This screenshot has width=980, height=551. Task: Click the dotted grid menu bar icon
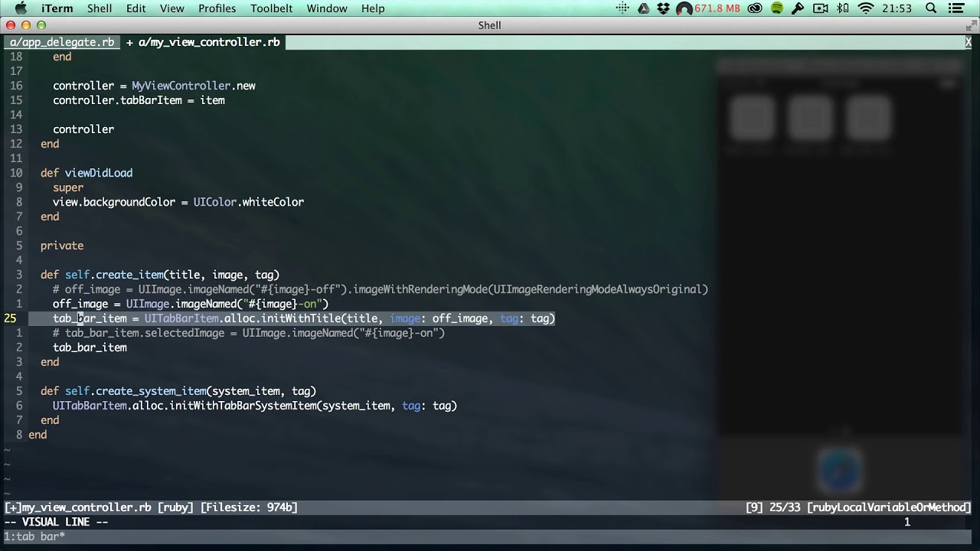[622, 8]
